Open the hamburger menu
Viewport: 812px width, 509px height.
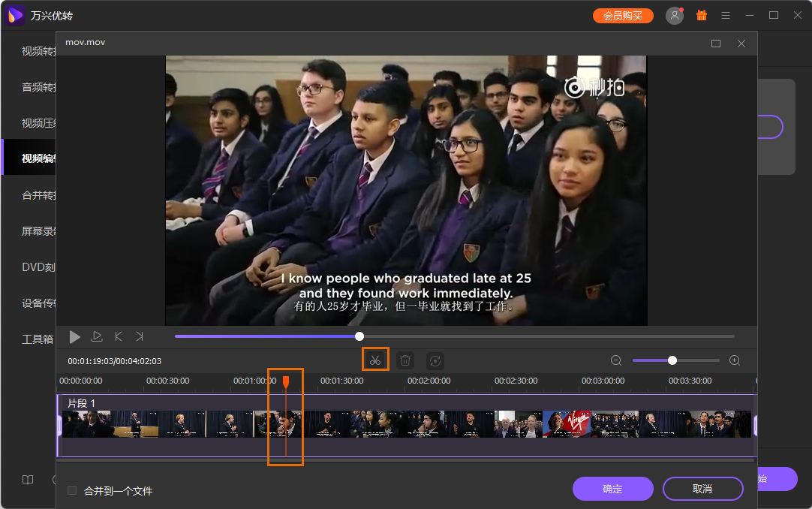coord(725,15)
